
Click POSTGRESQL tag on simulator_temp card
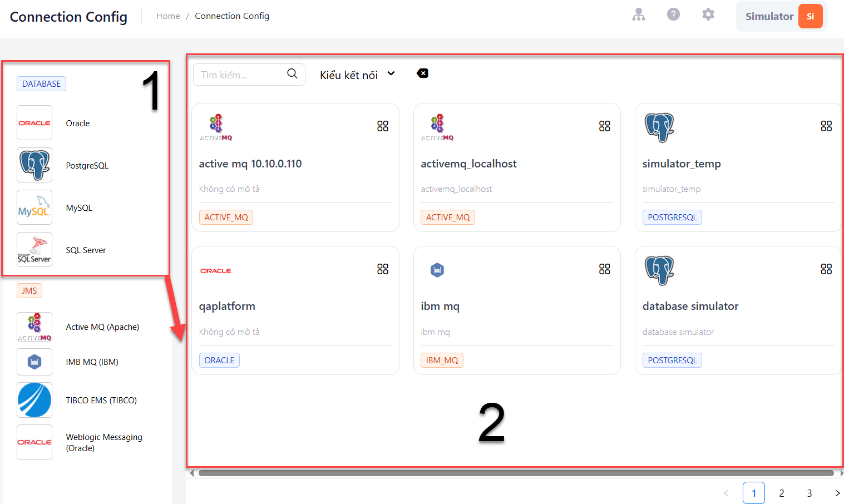coord(672,217)
